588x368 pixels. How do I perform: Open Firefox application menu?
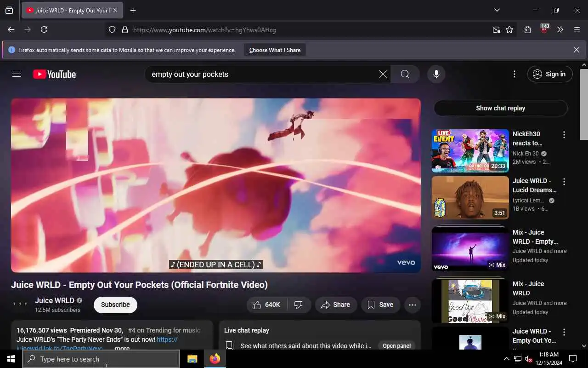(577, 29)
